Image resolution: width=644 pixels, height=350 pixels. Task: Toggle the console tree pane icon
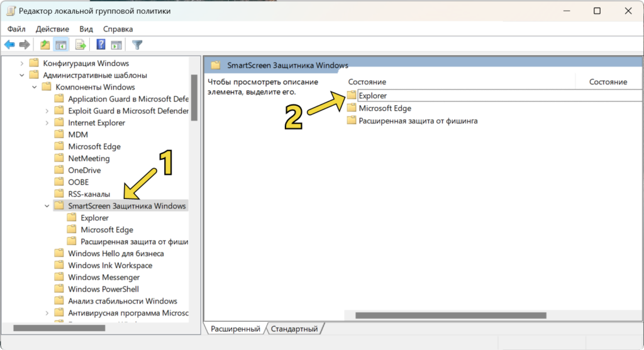tap(61, 45)
